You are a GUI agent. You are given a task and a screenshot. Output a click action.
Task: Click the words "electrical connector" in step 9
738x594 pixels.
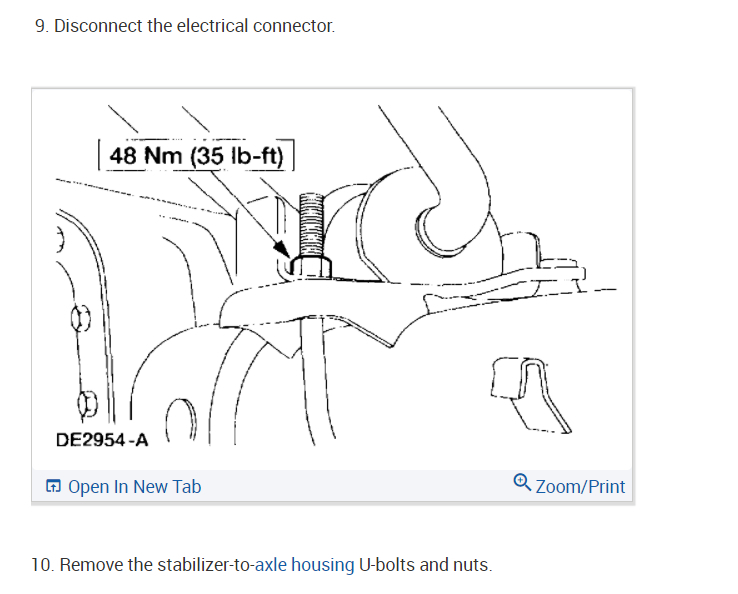pyautogui.click(x=255, y=26)
